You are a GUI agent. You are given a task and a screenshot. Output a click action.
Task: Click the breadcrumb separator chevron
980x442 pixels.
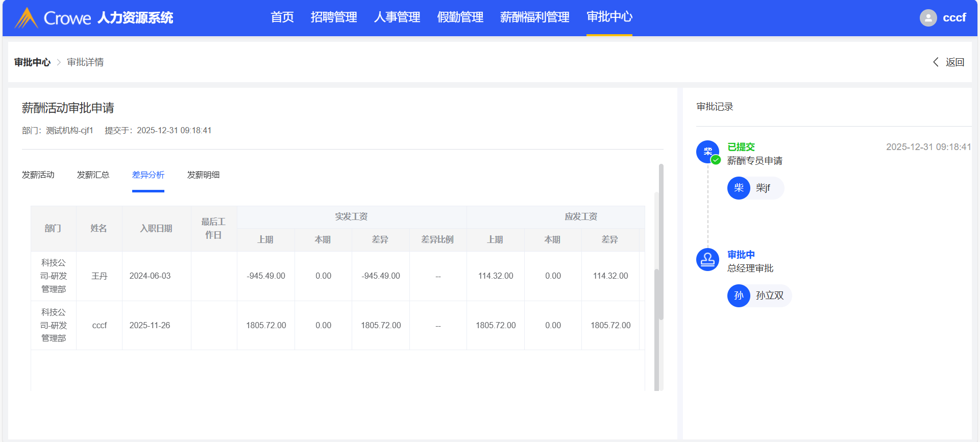tap(59, 62)
